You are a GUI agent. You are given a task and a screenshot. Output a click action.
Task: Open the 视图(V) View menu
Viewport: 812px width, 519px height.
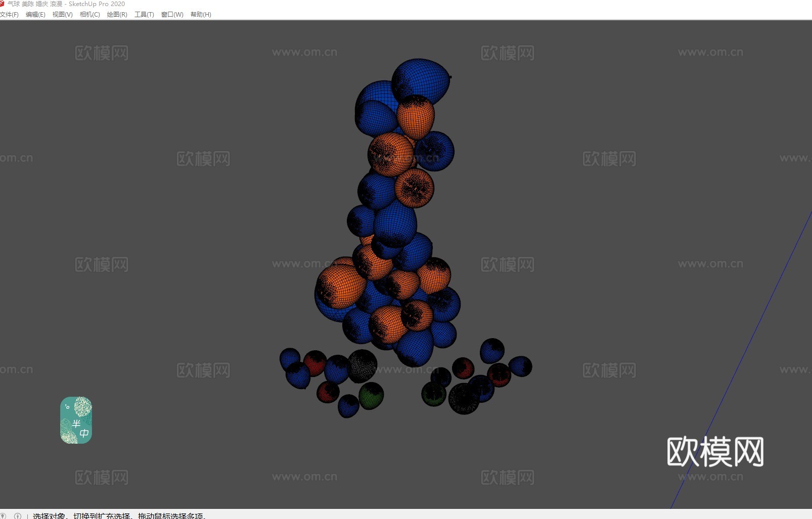(x=63, y=15)
